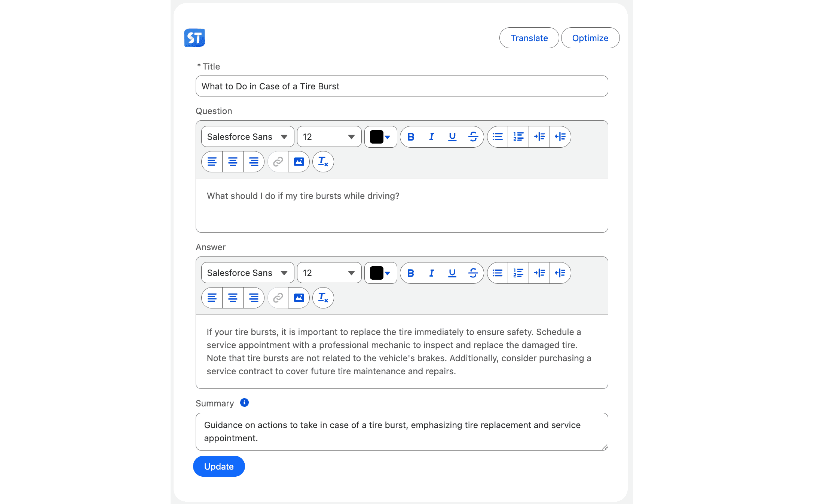The width and height of the screenshot is (823, 504).
Task: Right align text in Answer editor
Action: click(x=254, y=298)
